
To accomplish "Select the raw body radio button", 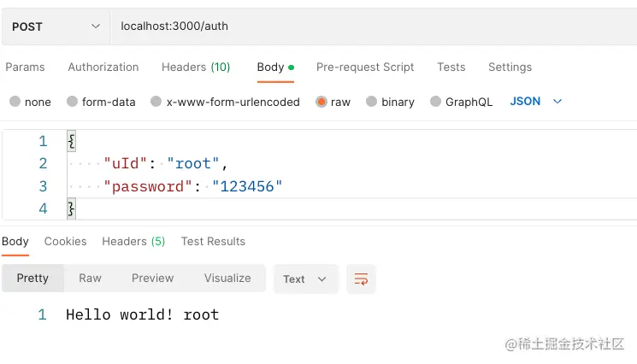I will coord(321,102).
